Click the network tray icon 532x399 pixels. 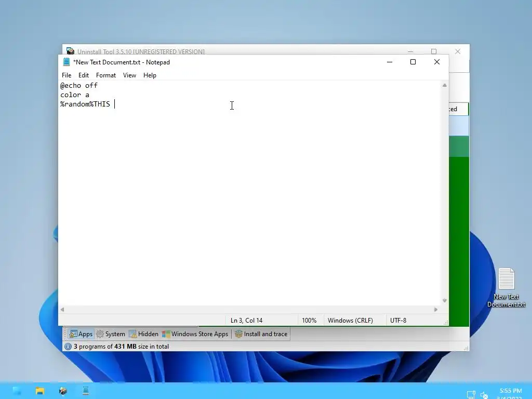(471, 395)
